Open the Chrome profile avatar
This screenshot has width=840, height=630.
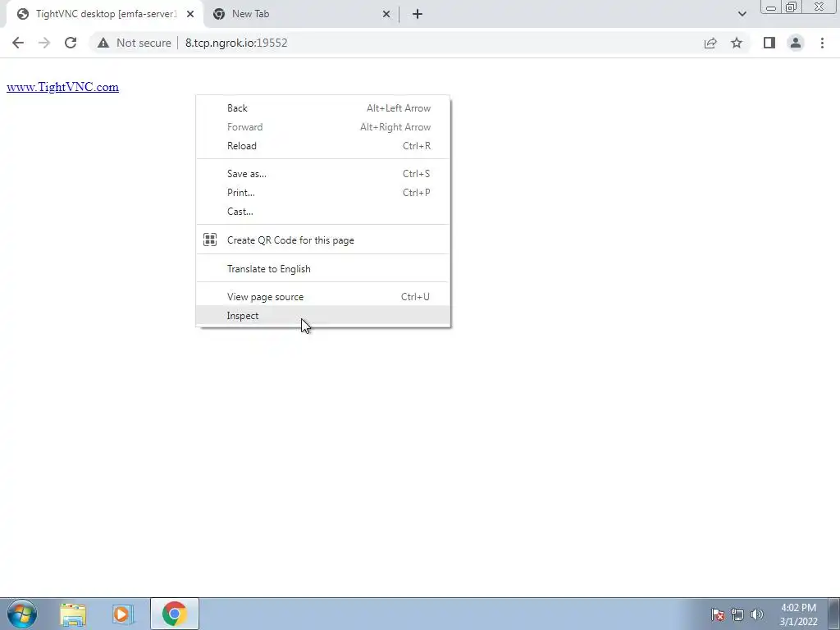tap(796, 43)
